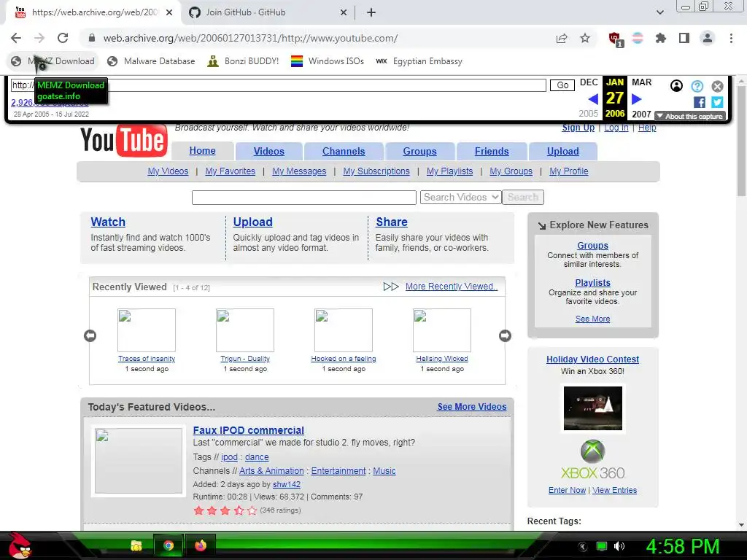Click the Watch heading link
747x560 pixels.
click(x=108, y=222)
